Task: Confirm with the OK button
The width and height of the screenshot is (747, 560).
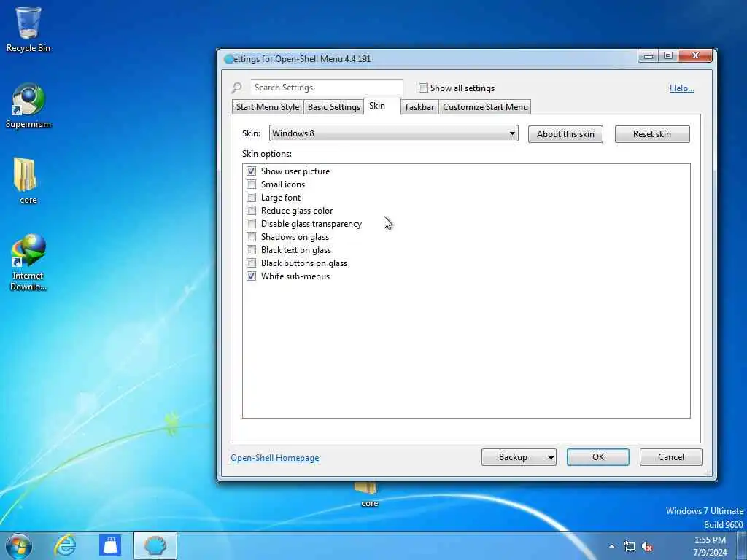Action: coord(598,457)
